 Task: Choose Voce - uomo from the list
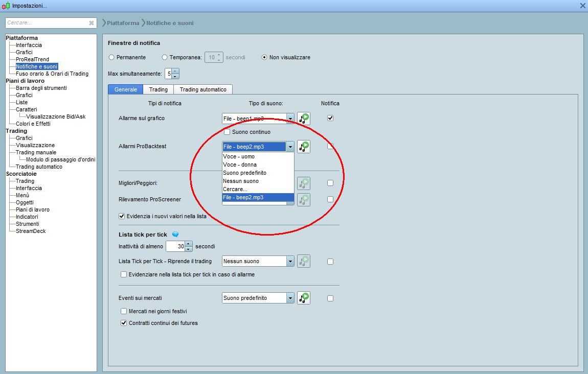pos(258,157)
